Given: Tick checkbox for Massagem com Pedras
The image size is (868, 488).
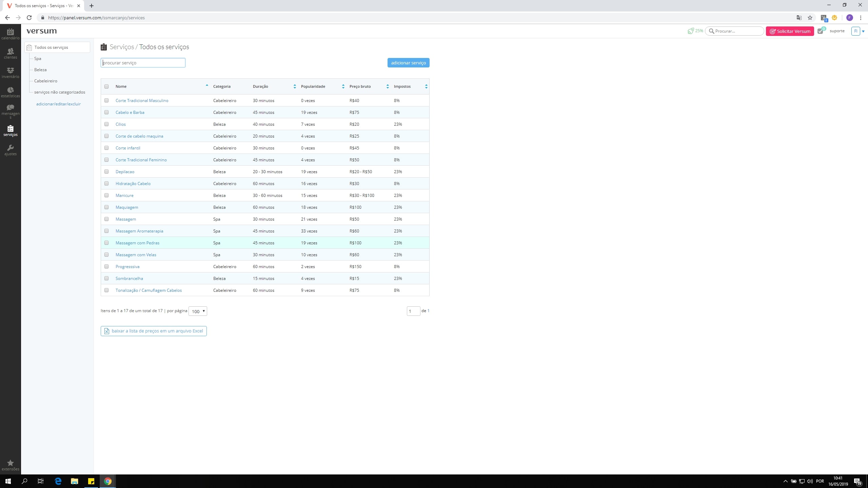Looking at the screenshot, I should click(x=106, y=243).
